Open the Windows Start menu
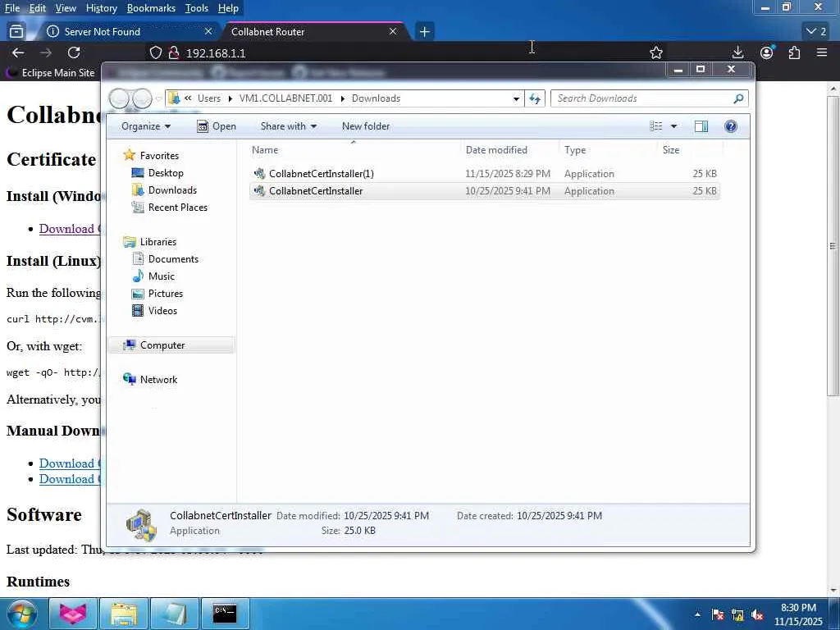The image size is (840, 630). [x=21, y=614]
